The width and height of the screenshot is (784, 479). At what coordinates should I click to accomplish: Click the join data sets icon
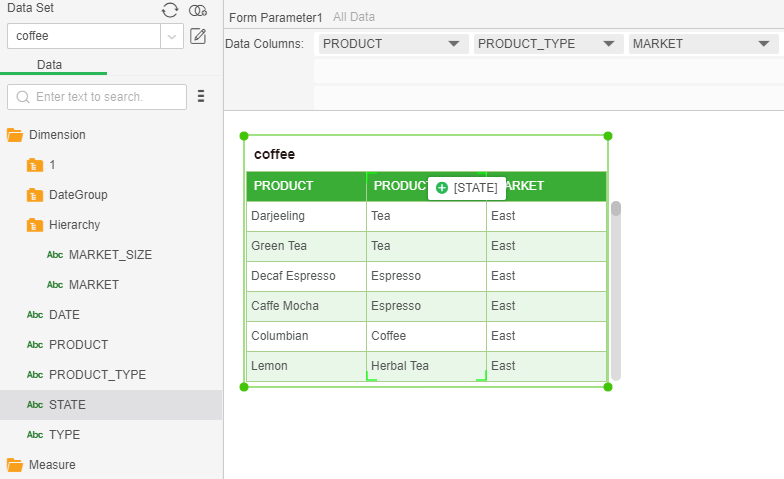198,10
